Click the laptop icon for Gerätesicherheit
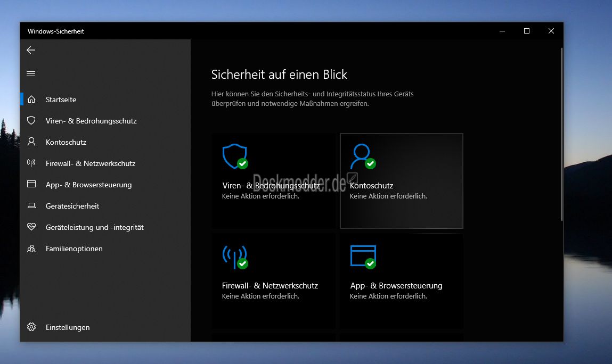Image resolution: width=612 pixels, height=364 pixels. tap(31, 205)
